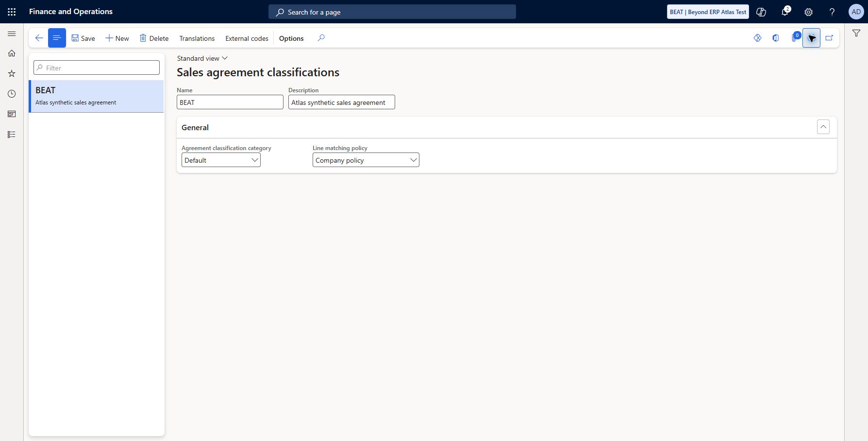This screenshot has height=441, width=868.
Task: Toggle the list view button
Action: coord(57,38)
